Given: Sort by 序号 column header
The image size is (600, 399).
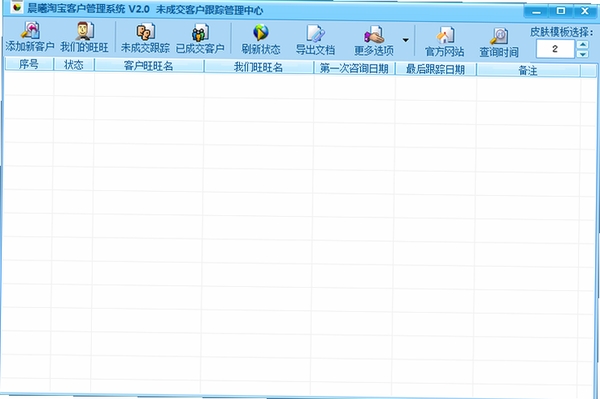Looking at the screenshot, I should [29, 64].
